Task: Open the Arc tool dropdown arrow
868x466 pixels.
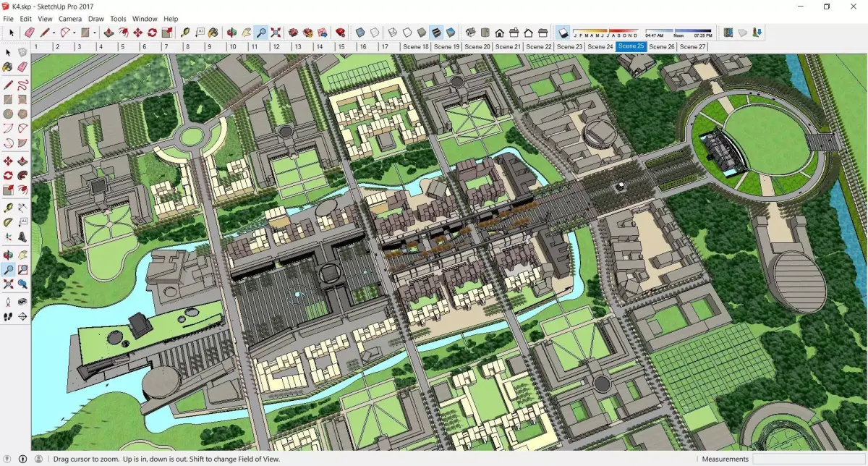Action: coord(75,33)
